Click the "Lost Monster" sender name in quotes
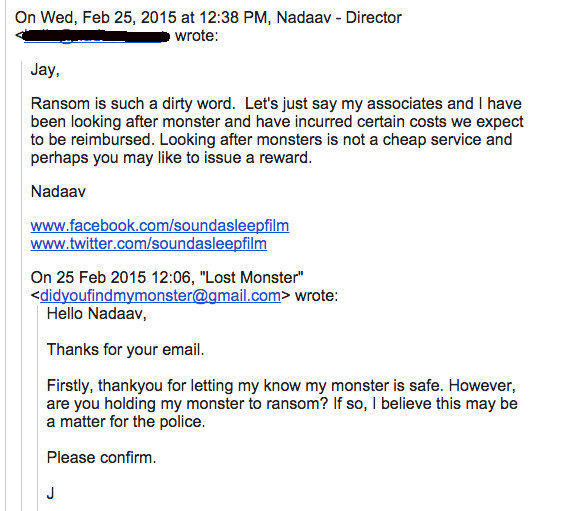Image resolution: width=569 pixels, height=511 pixels. coord(251,278)
